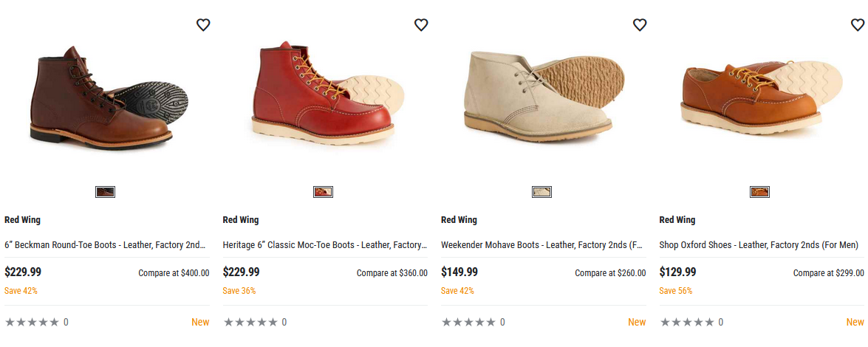Click the star rating under the Shop Oxford Shoes
The image size is (868, 347).
pyautogui.click(x=687, y=322)
